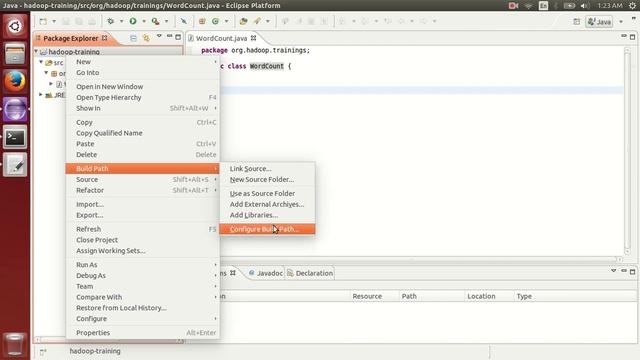Choose Assign Working Sets...
The image size is (640, 360).
142,251
